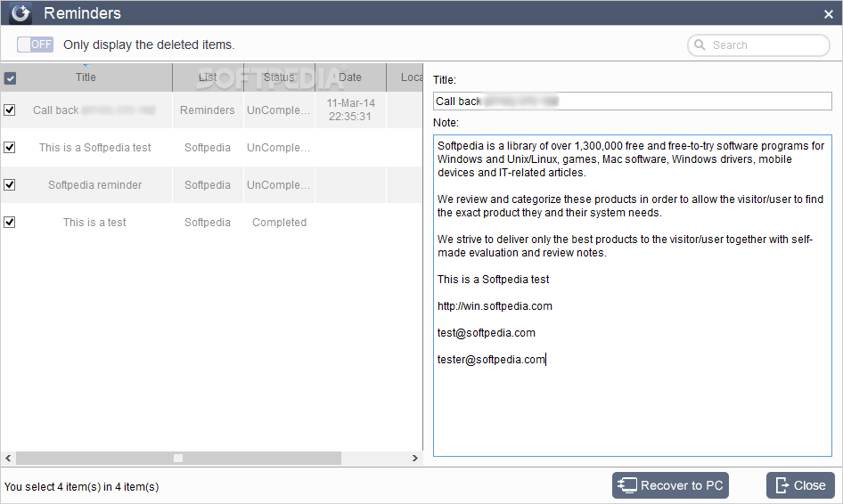Screen dimensions: 843x504
Task: Click the 'UnComple...' status in Call back row
Action: 279,110
